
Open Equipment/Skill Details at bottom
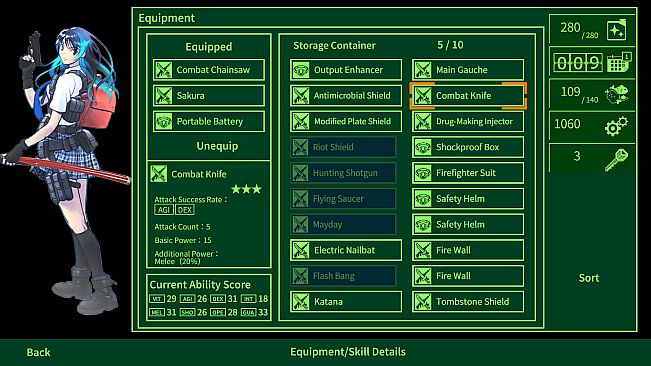(x=348, y=352)
